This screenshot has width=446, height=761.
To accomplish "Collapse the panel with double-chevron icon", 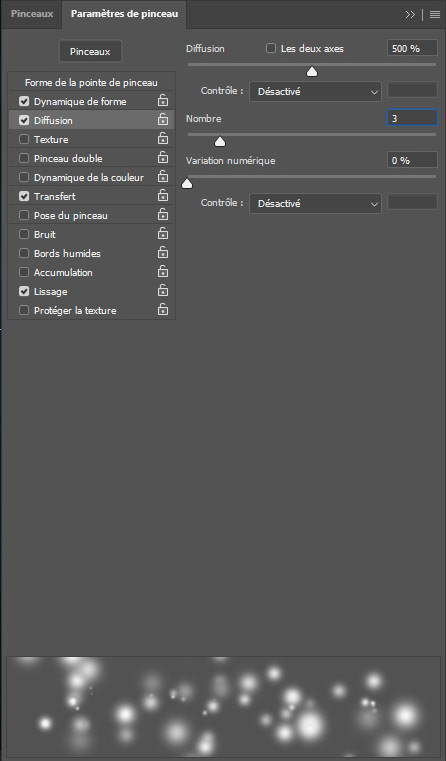I will [x=410, y=15].
